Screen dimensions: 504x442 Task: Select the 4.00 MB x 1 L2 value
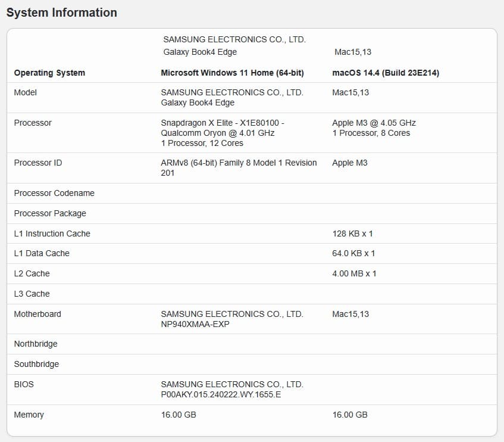click(x=354, y=273)
